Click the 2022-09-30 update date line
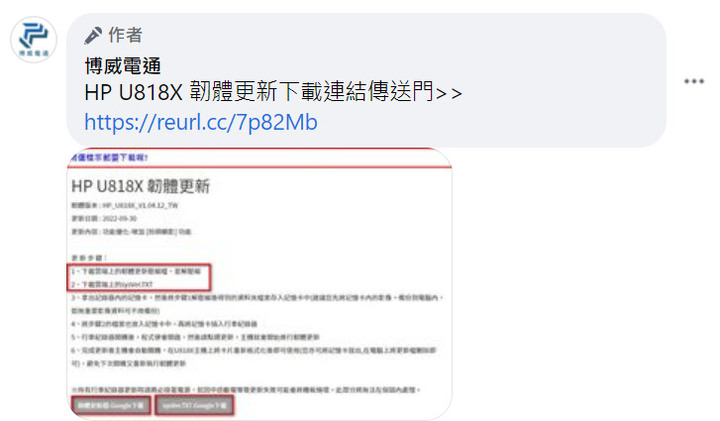 (x=104, y=219)
